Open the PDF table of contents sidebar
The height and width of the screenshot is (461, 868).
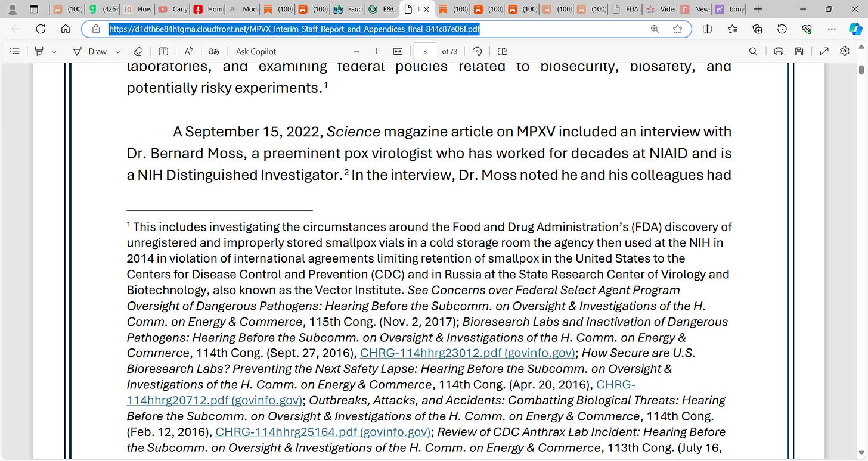click(x=15, y=51)
